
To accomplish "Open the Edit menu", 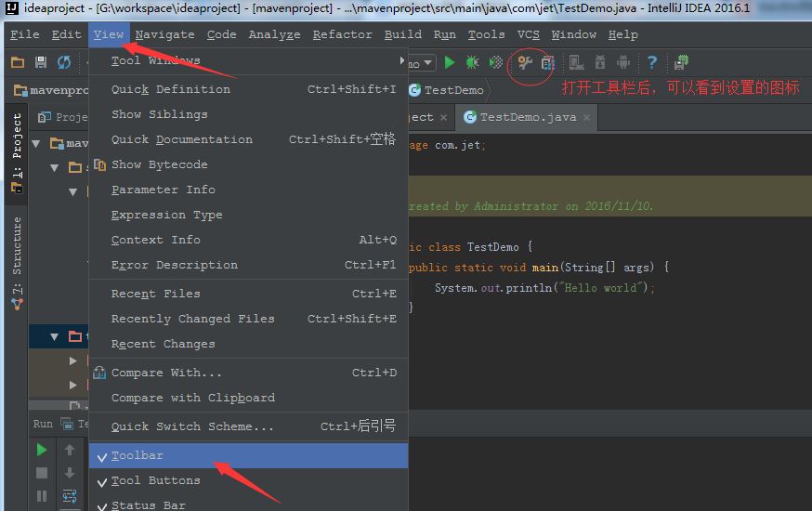I will (x=66, y=34).
